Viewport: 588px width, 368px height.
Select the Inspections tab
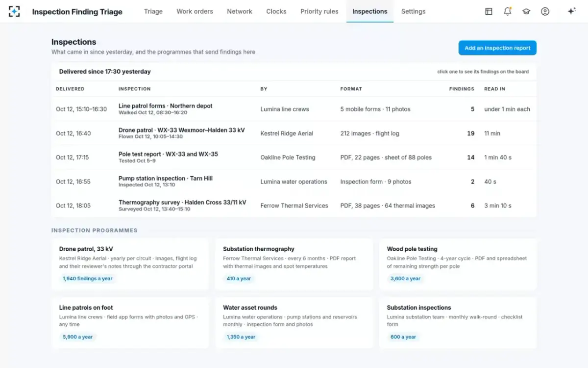tap(370, 11)
